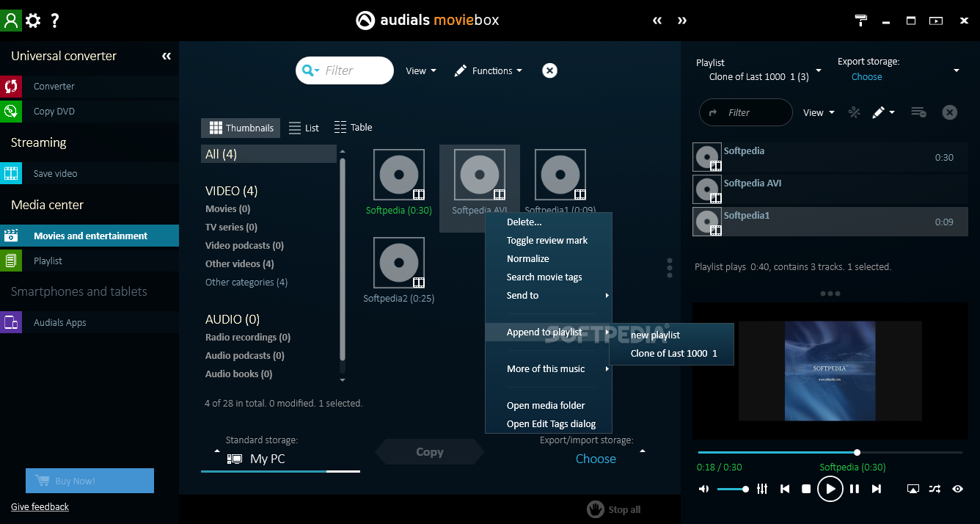Image resolution: width=980 pixels, height=524 pixels.
Task: Click the Audials Apps device icon
Action: click(x=11, y=322)
